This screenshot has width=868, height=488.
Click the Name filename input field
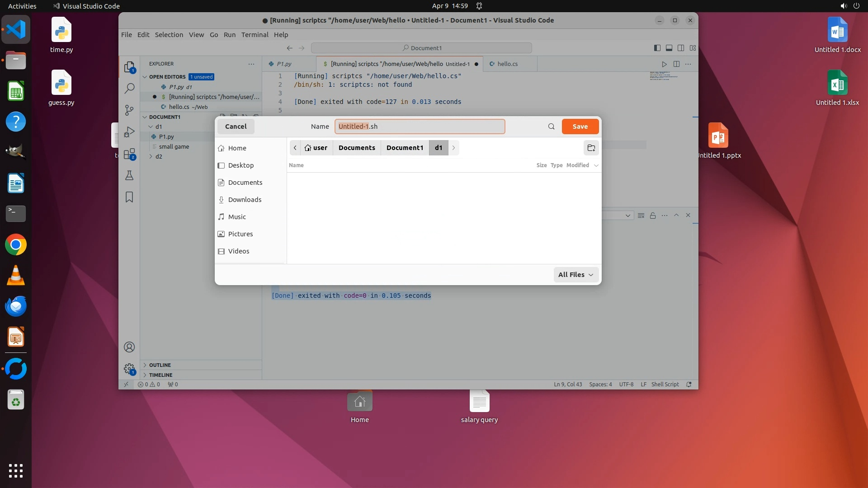point(420,127)
